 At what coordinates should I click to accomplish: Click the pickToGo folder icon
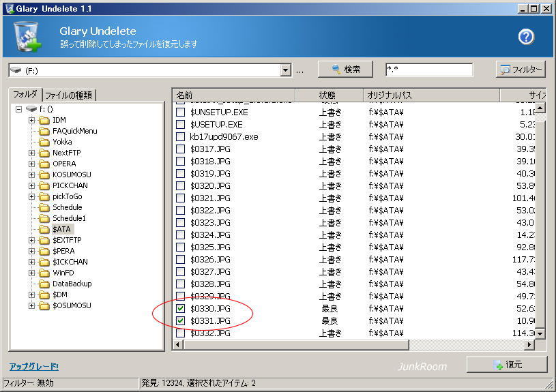pos(44,197)
